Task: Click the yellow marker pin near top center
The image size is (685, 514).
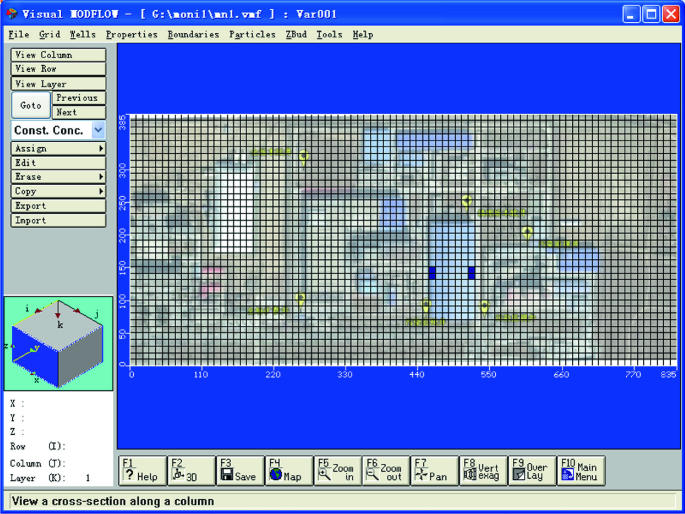Action: pos(304,157)
